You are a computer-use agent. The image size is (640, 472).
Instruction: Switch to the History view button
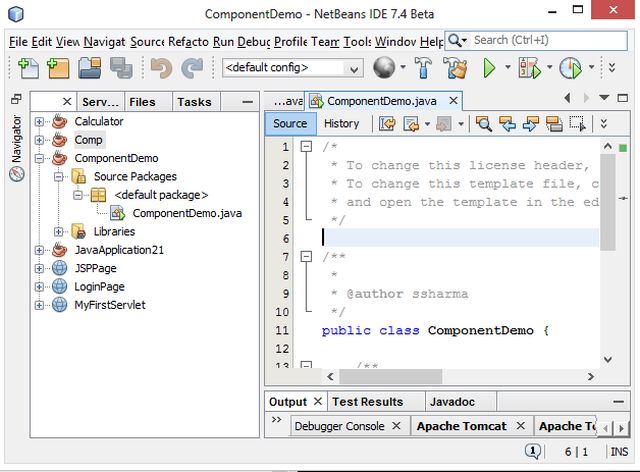click(x=342, y=124)
